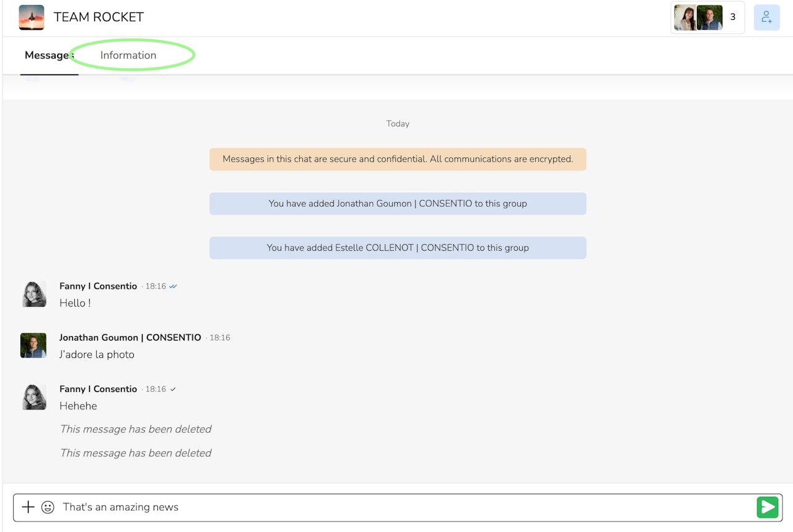Viewport: 793px width, 532px height.
Task: Open the group members avatars list
Action: (698, 17)
